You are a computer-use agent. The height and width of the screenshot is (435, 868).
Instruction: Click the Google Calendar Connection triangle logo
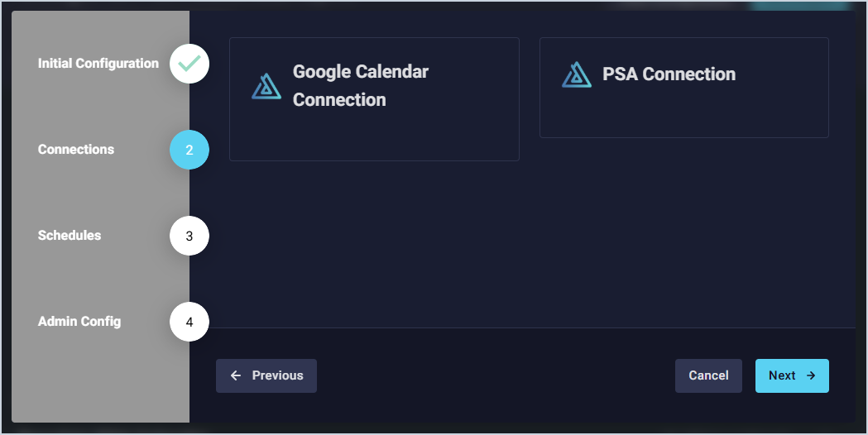point(266,86)
